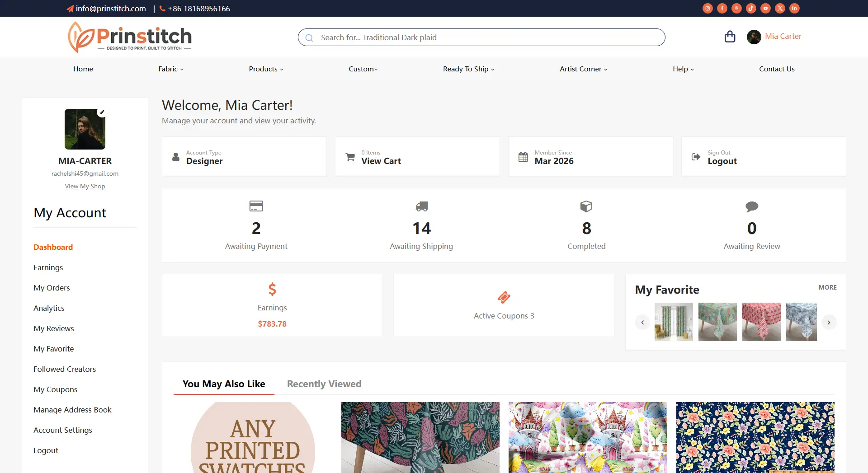Expand the Fabric menu

(171, 69)
